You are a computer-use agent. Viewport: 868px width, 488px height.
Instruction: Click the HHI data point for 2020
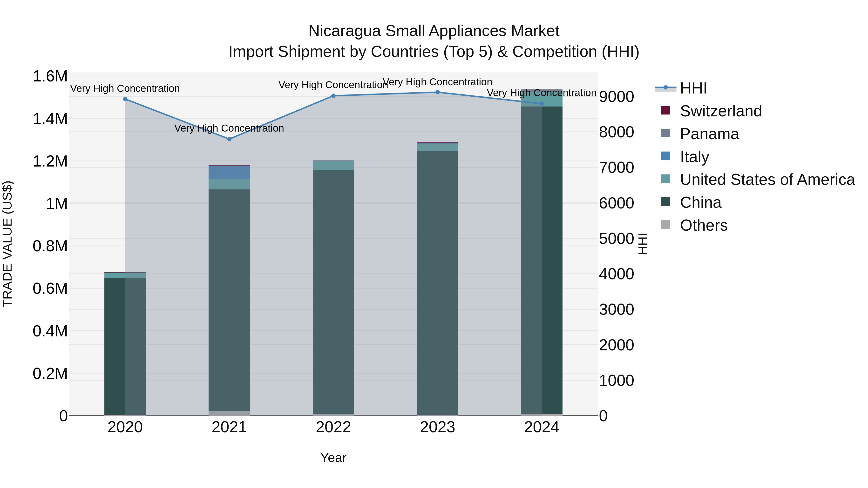pyautogui.click(x=125, y=99)
